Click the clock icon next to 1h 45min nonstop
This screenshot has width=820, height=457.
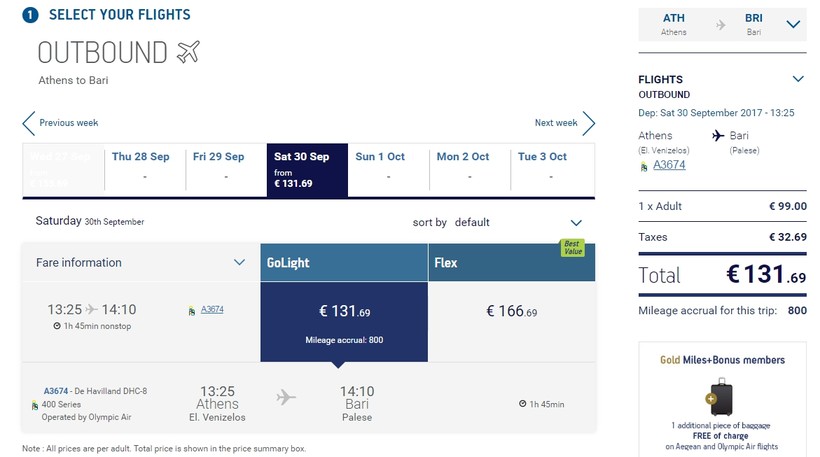(56, 326)
